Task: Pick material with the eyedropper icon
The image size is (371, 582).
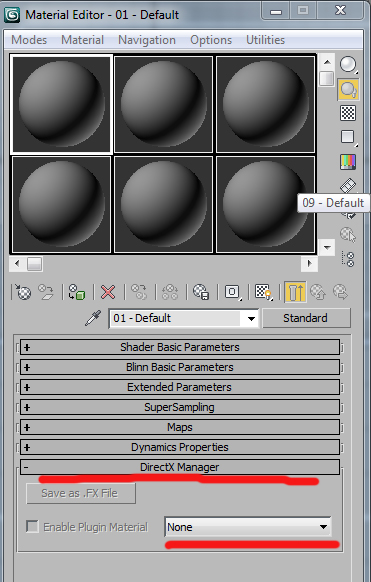Action: coord(93,318)
